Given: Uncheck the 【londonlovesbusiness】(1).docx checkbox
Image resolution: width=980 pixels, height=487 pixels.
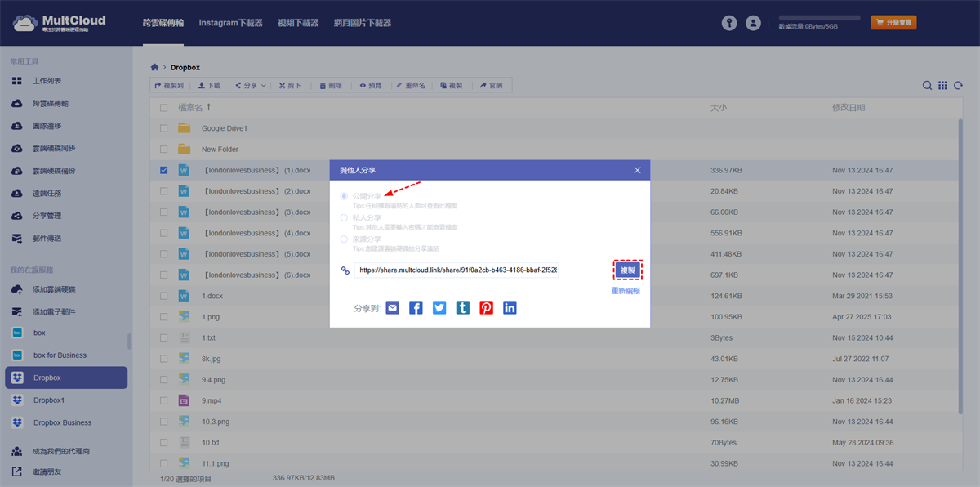Looking at the screenshot, I should 164,170.
